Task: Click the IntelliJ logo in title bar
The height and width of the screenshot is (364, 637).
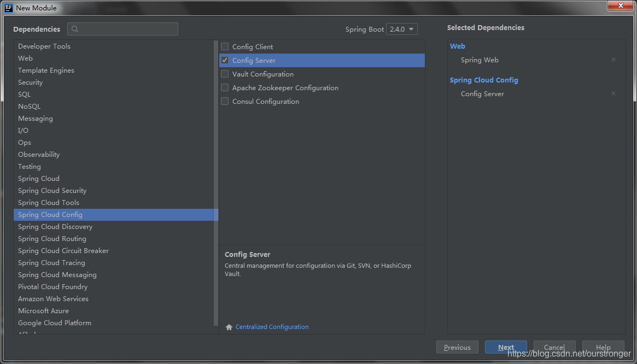Action: pos(9,8)
